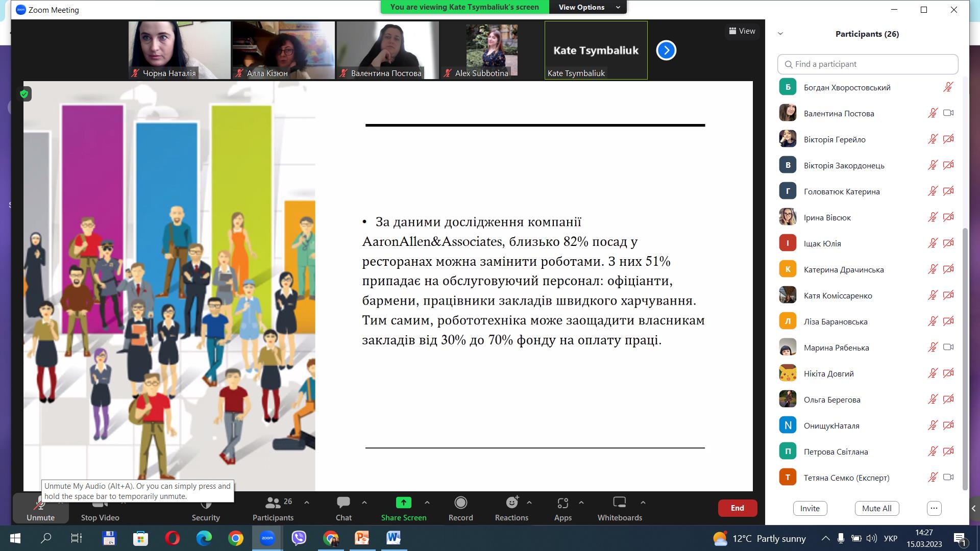Click the Share Screen icon
The image size is (980, 551).
click(x=403, y=503)
